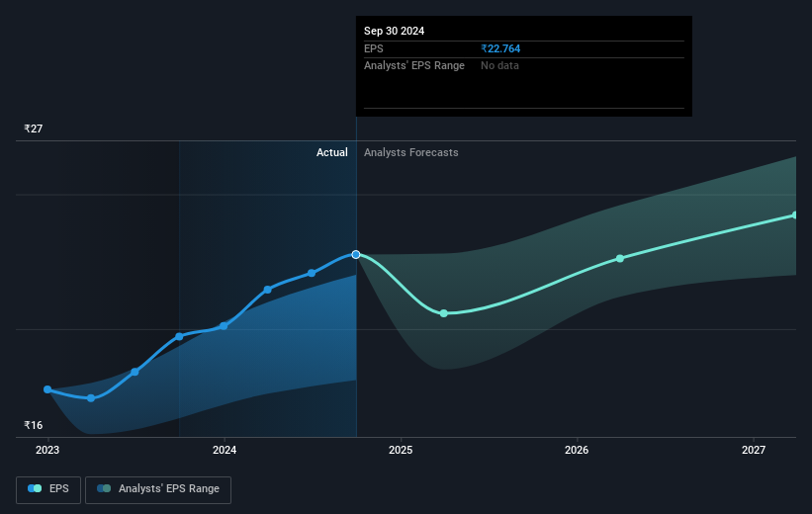The height and width of the screenshot is (514, 812).
Task: Click the ₹22.764 EPS value in tooltip
Action: [500, 48]
